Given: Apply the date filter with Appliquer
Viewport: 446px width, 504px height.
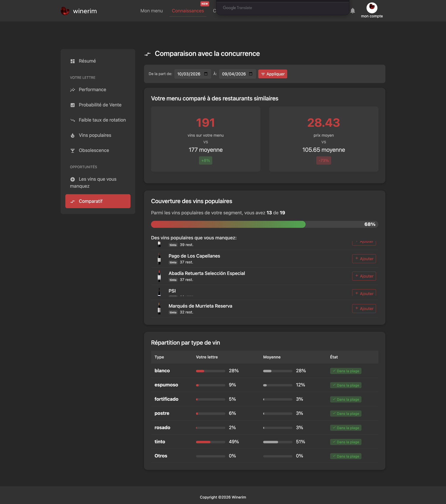Looking at the screenshot, I should tap(273, 74).
